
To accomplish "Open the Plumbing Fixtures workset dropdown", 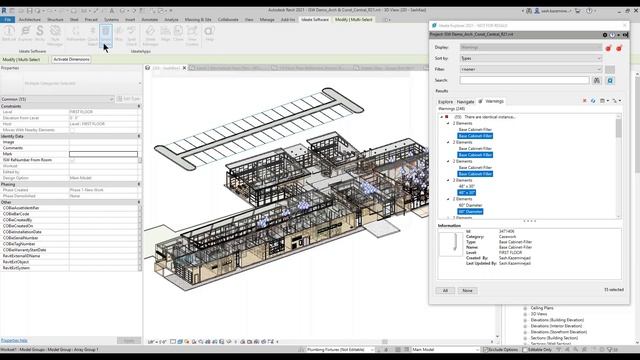I will 340,350.
